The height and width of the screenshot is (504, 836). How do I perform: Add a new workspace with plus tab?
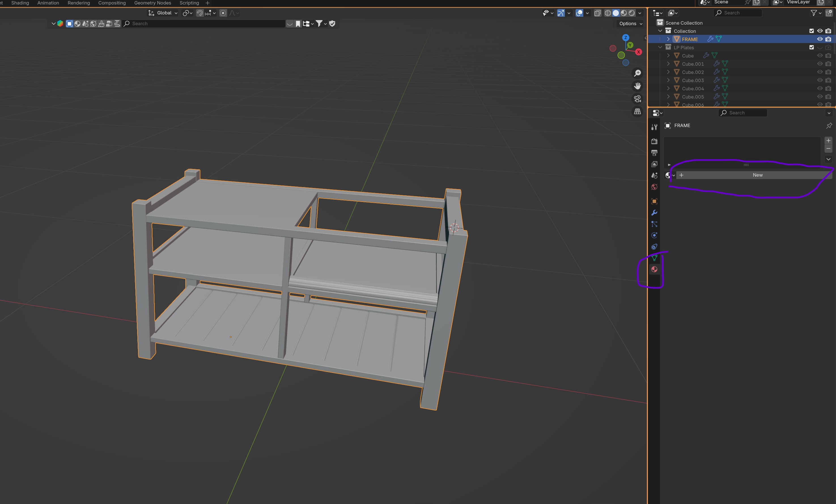tap(208, 3)
